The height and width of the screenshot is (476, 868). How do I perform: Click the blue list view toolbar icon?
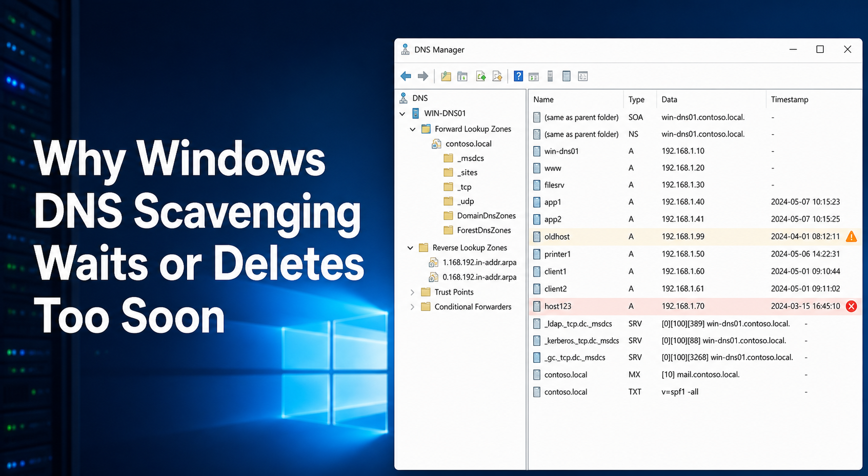tap(566, 76)
